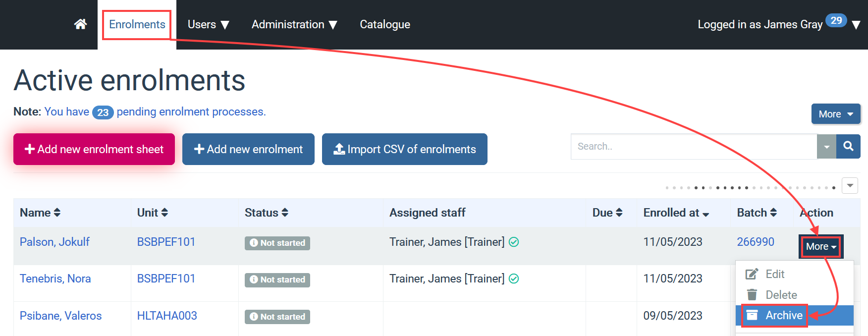Open the More dropdown in Palson's Action column
Image resolution: width=868 pixels, height=336 pixels.
click(820, 246)
